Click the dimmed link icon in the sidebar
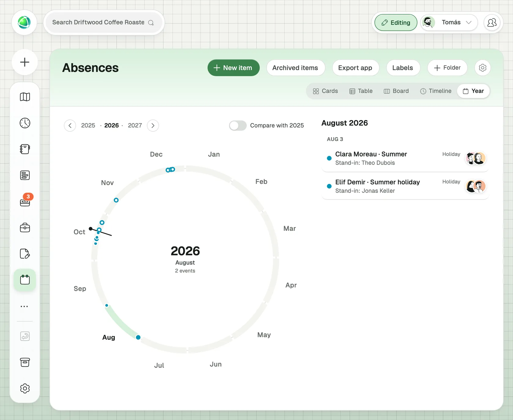Image resolution: width=513 pixels, height=420 pixels. coord(25,336)
